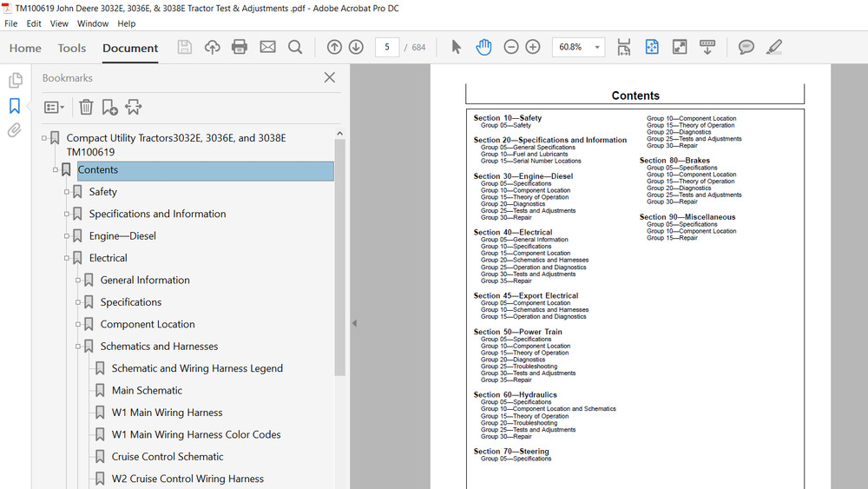Click 'Section 80—Brakes' heading
Image resolution: width=868 pixels, height=489 pixels.
tap(674, 161)
